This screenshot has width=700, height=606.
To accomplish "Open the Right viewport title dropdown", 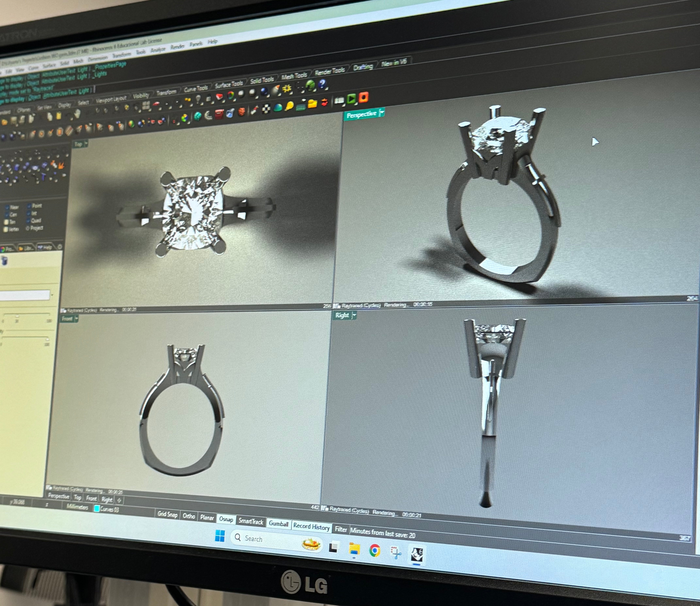I will (354, 315).
